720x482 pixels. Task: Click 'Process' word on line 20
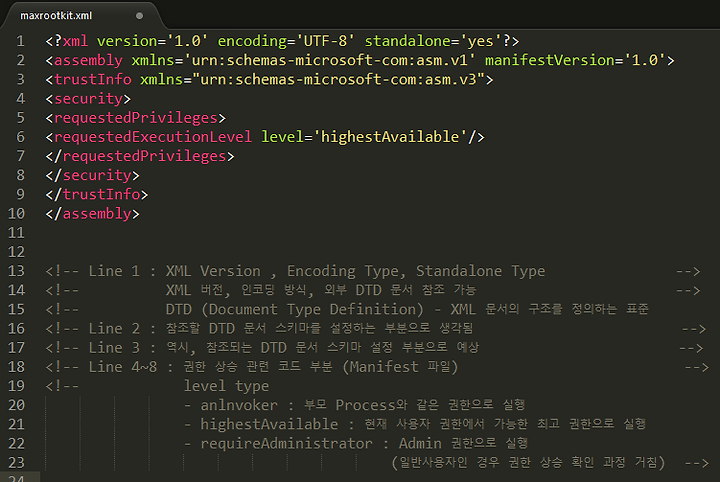365,405
